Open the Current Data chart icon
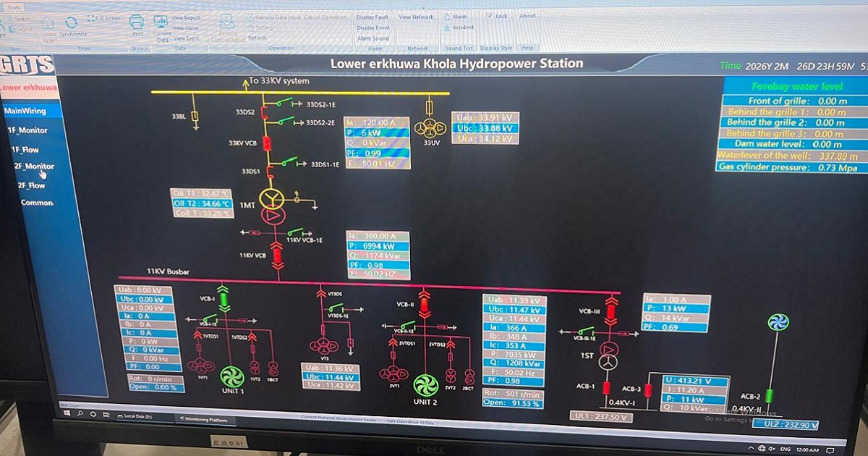 coord(162,22)
